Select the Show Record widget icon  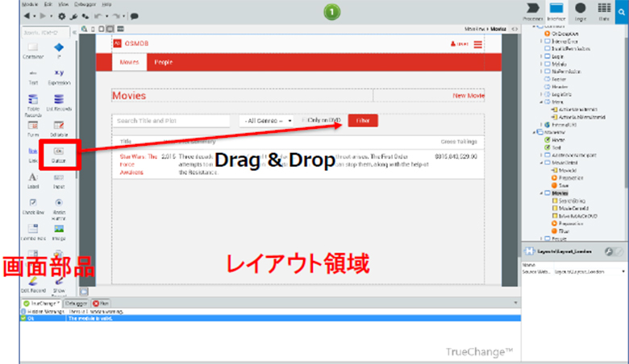[x=59, y=281]
